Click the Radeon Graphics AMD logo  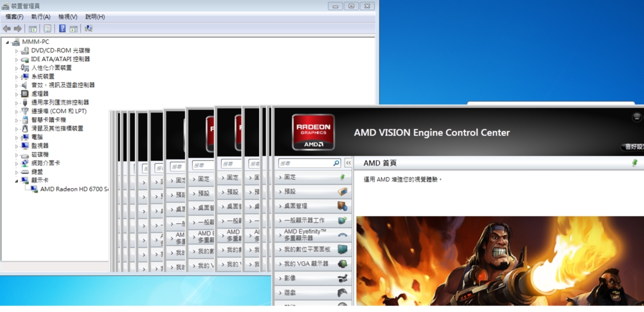pos(313,132)
